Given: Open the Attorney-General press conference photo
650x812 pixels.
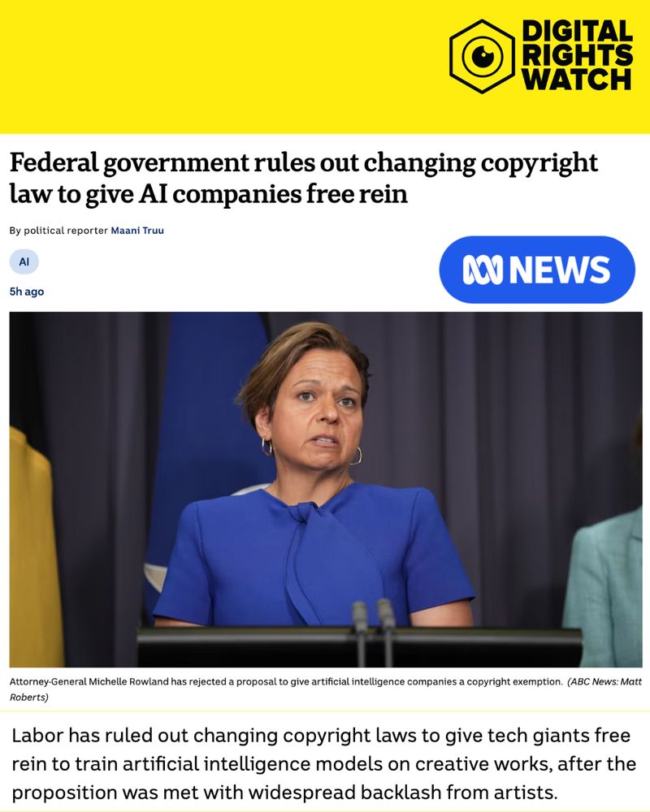Looking at the screenshot, I should (326, 490).
